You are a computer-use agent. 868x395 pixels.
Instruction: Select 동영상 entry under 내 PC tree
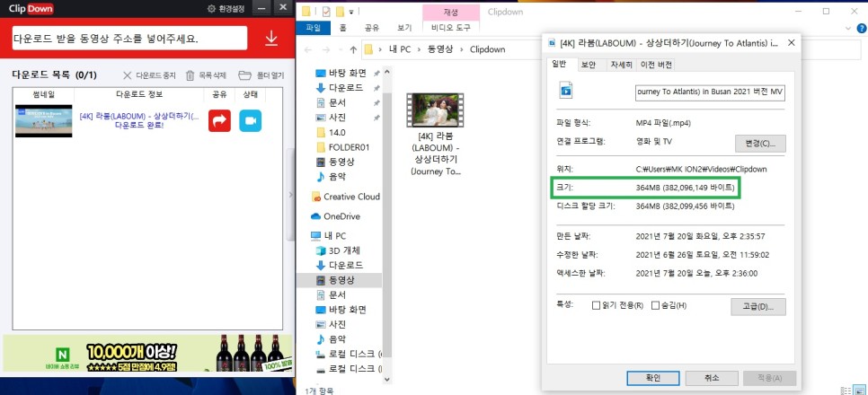pos(340,280)
